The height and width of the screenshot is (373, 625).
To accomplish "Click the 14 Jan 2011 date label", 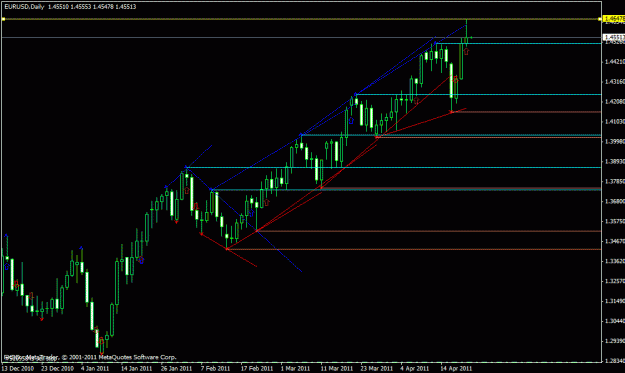I will click(x=137, y=368).
